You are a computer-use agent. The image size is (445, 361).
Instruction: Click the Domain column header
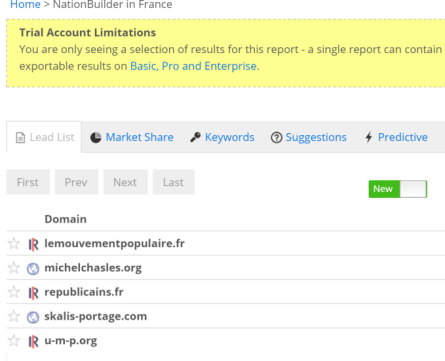[x=66, y=219]
